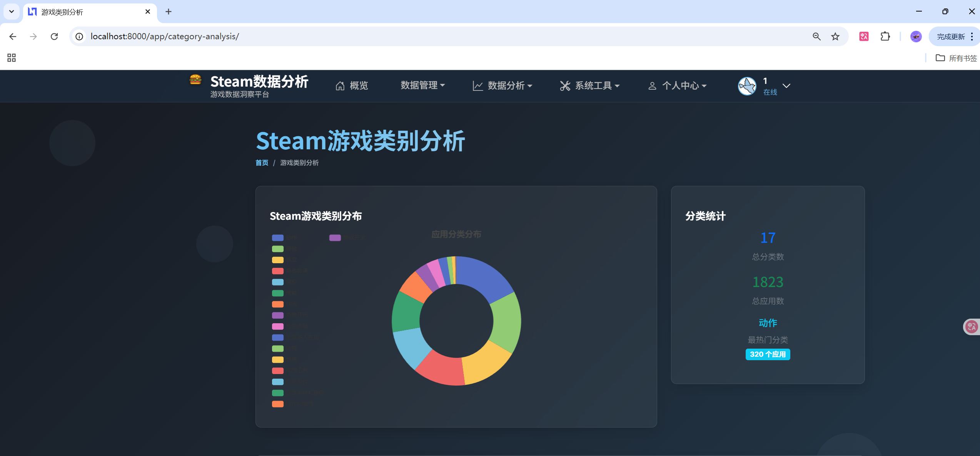Click the home icon beside 概览
This screenshot has width=980, height=456.
point(340,86)
